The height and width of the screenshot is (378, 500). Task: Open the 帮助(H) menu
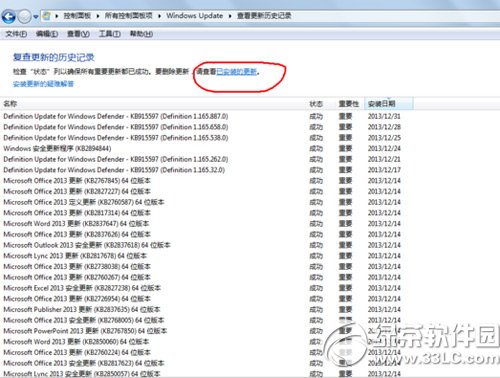pyautogui.click(x=141, y=34)
